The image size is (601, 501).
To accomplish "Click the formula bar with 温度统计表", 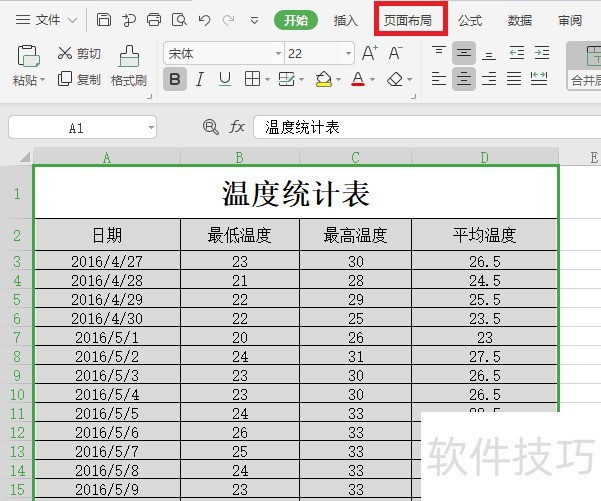I will 427,127.
